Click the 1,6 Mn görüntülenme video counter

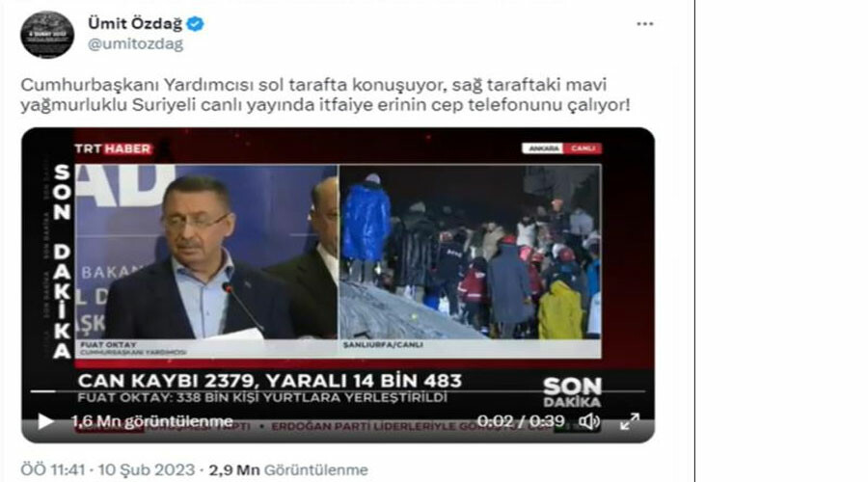pos(152,421)
